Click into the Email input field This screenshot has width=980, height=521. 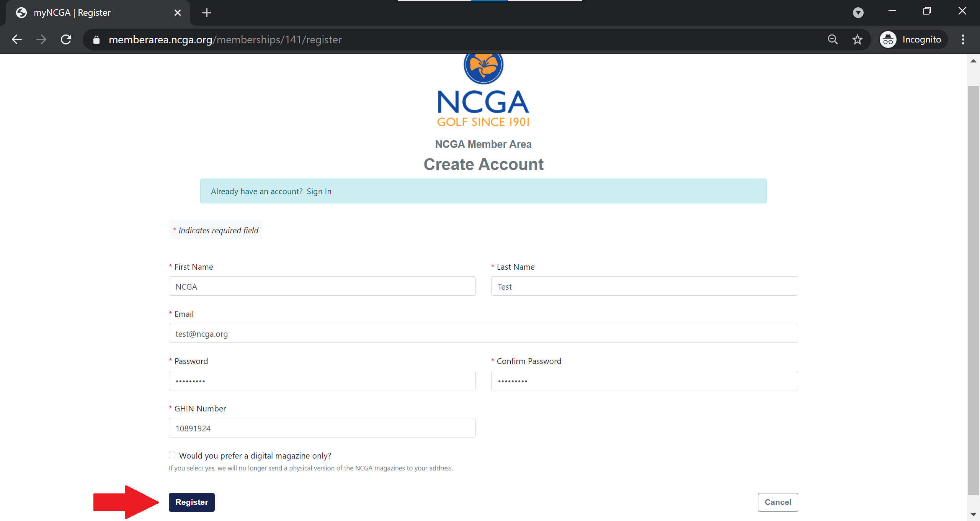click(483, 333)
